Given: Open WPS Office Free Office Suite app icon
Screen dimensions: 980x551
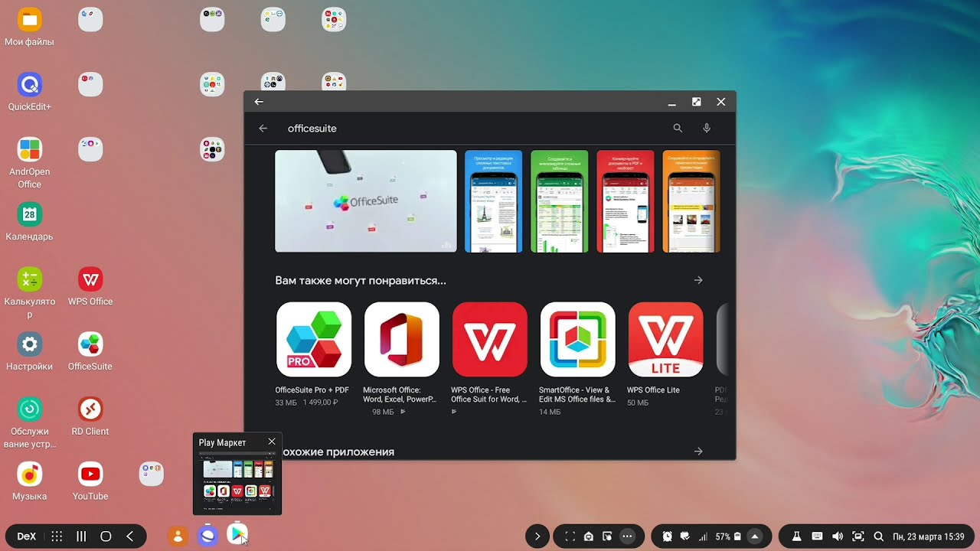Looking at the screenshot, I should point(490,340).
